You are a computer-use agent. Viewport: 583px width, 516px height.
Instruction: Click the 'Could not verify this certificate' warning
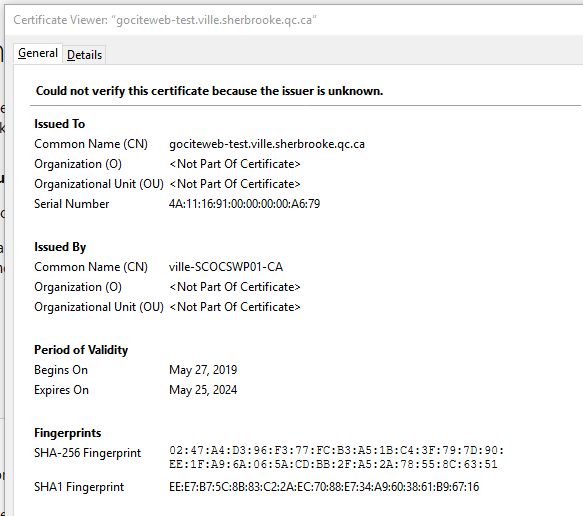coord(209,91)
